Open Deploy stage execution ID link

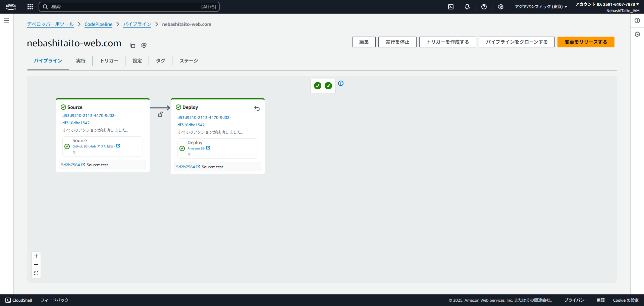click(x=204, y=121)
